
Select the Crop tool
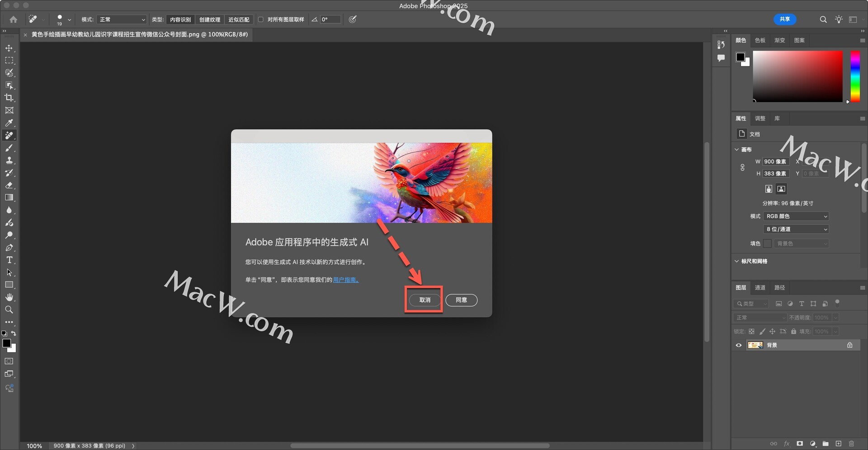click(x=9, y=98)
